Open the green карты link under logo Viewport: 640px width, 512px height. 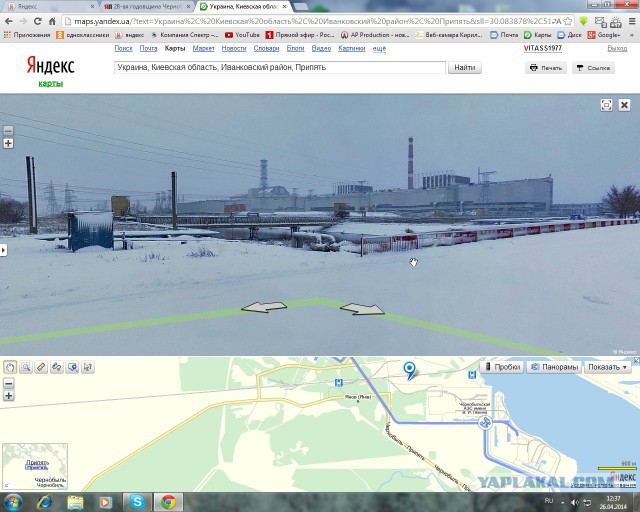coord(51,83)
